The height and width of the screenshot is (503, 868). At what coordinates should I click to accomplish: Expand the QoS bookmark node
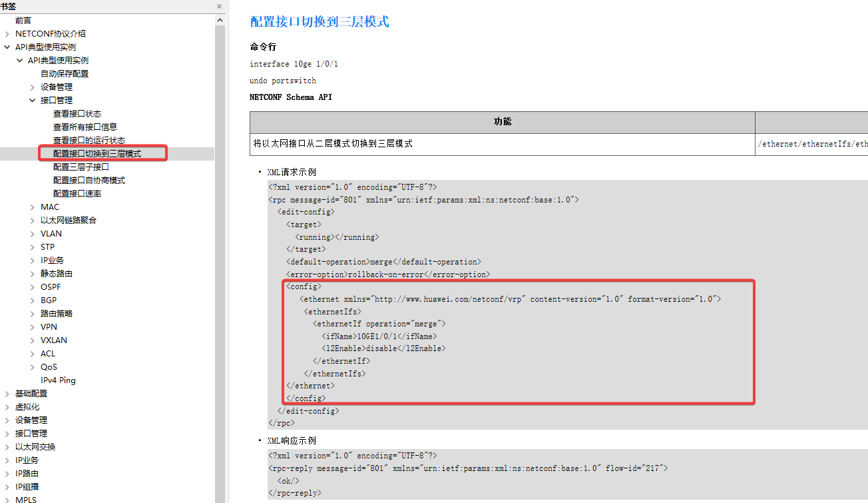[32, 367]
